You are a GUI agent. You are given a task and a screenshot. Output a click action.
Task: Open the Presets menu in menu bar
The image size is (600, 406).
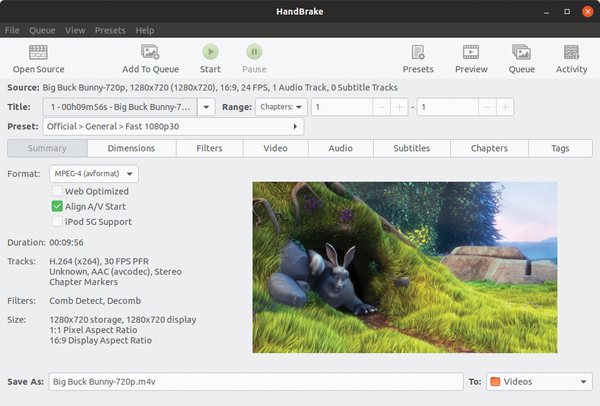click(110, 30)
